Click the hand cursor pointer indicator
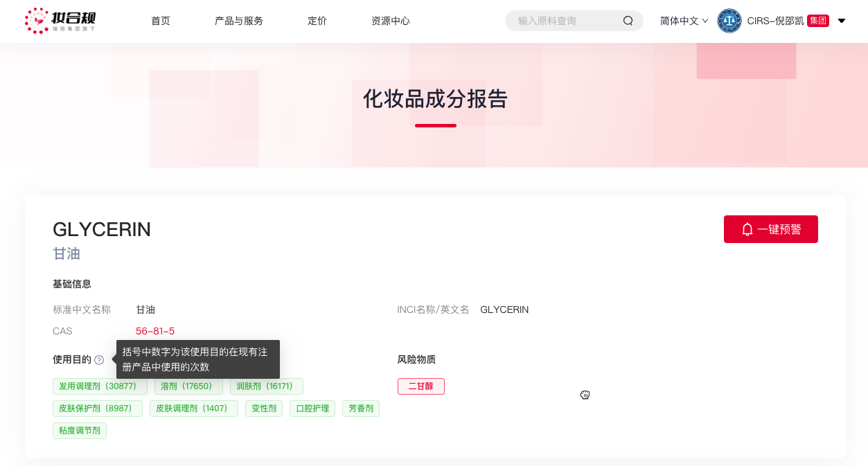The width and height of the screenshot is (868, 466). tap(585, 395)
